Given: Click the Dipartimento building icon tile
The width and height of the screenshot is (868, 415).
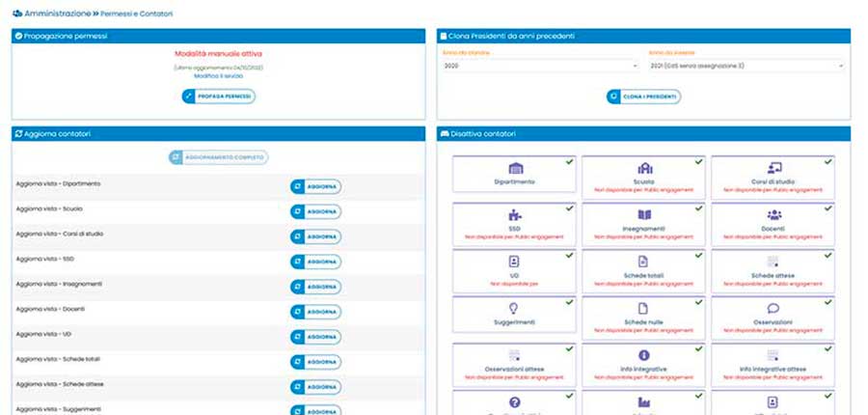Looking at the screenshot, I should click(x=514, y=168).
